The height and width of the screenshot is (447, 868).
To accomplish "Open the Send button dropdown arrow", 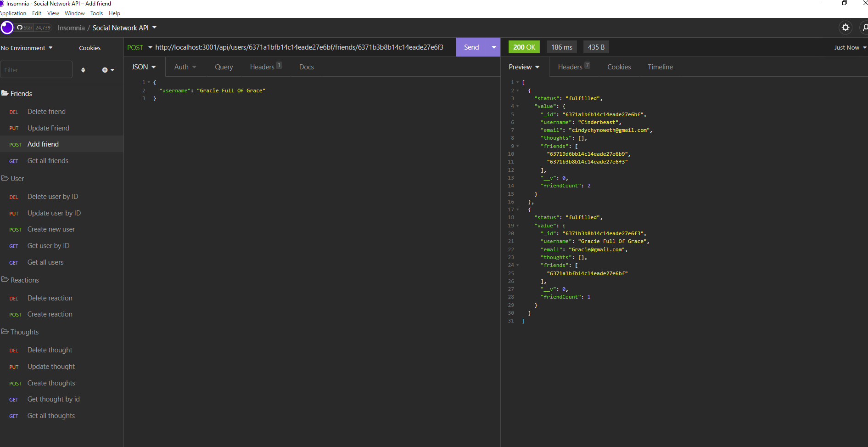I will tap(493, 47).
